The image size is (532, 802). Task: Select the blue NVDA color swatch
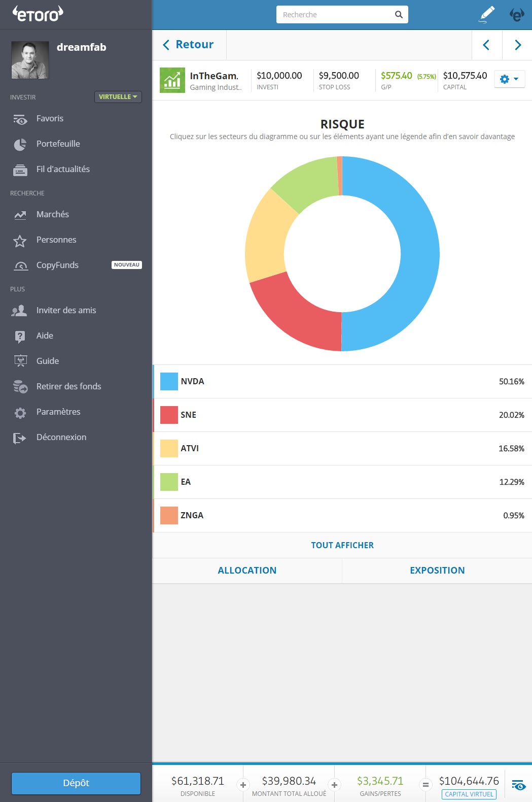[x=169, y=382]
